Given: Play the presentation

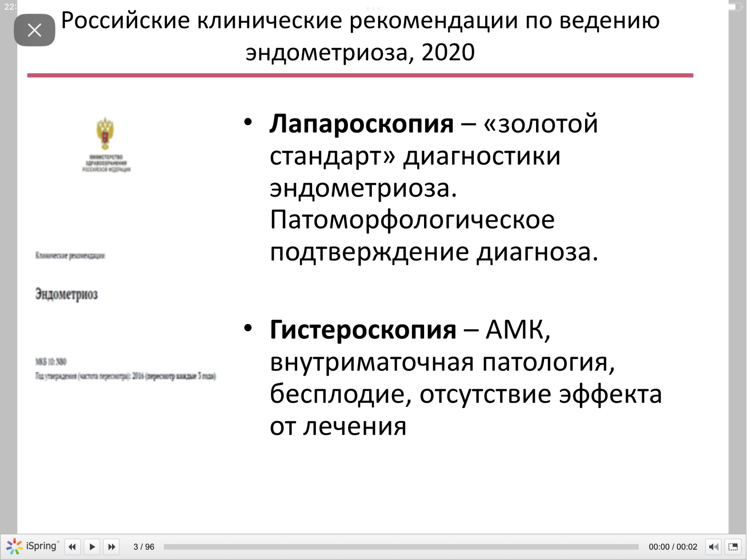Looking at the screenshot, I should (92, 546).
